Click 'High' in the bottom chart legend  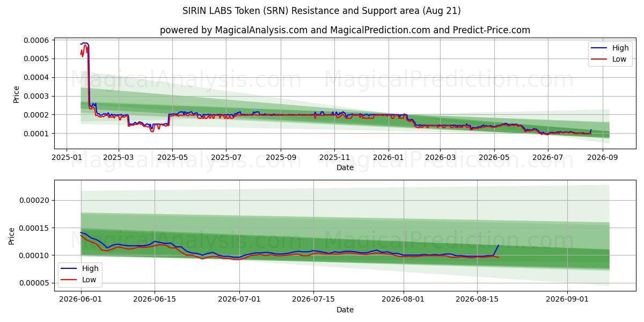90,268
